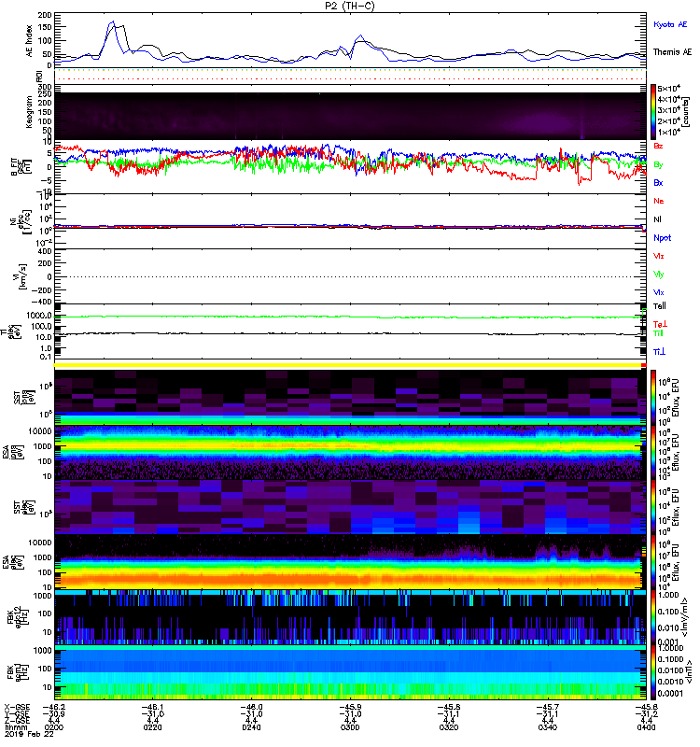700x747 pixels.
Task: Click the green "Ti||" temperature legend label
Action: pos(658,333)
